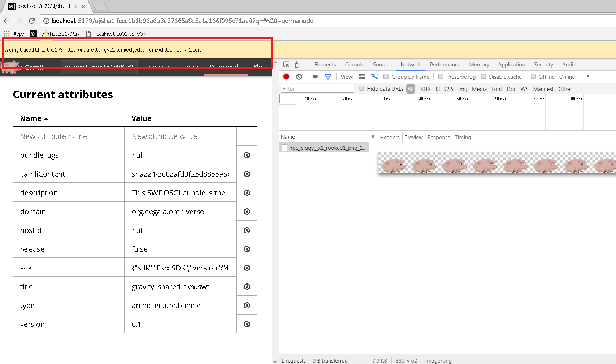Sort attributes by Name column
The width and height of the screenshot is (616, 364).
(34, 118)
